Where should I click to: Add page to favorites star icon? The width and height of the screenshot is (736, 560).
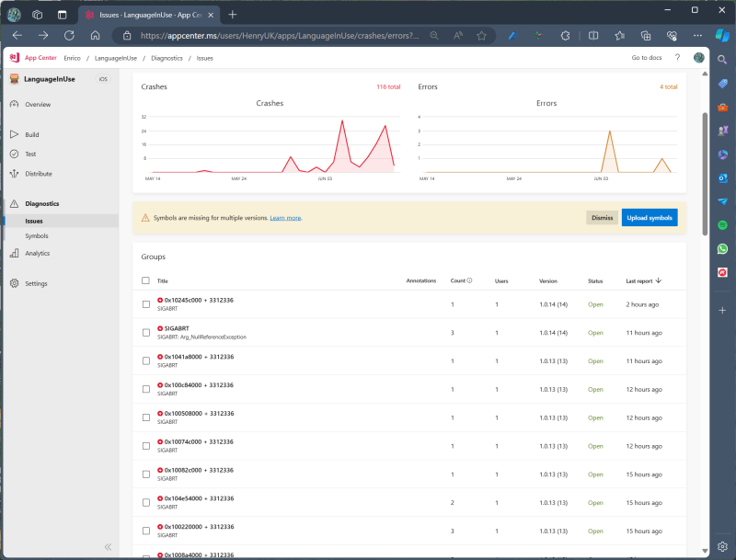click(x=481, y=36)
